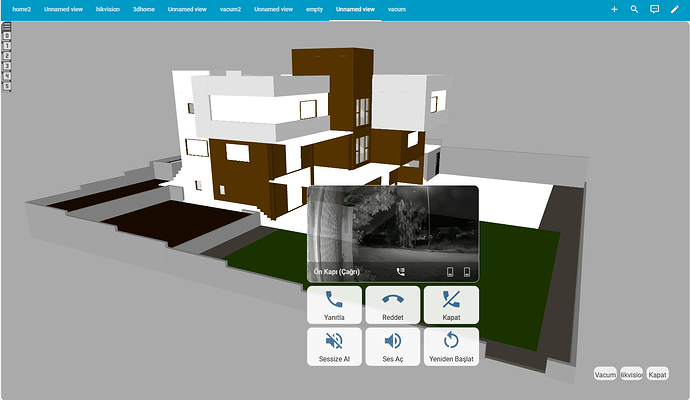This screenshot has height=400, width=690.
Task: Click the pencil edit dashboard icon
Action: (675, 9)
